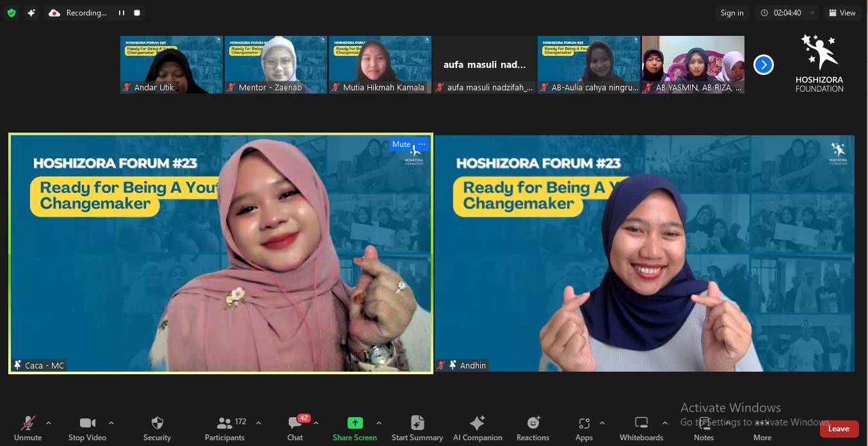Click Mute on Caca - MC video
868x446 pixels.
tap(401, 144)
